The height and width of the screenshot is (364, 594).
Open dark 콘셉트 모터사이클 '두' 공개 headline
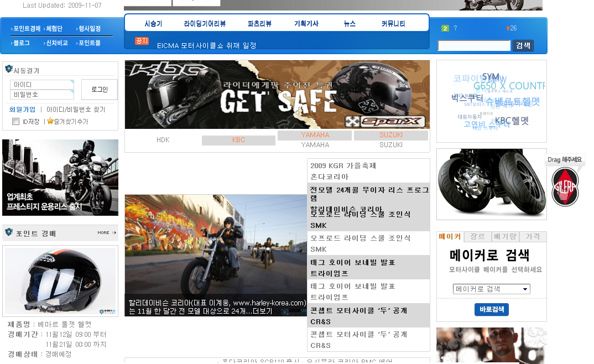[359, 310]
